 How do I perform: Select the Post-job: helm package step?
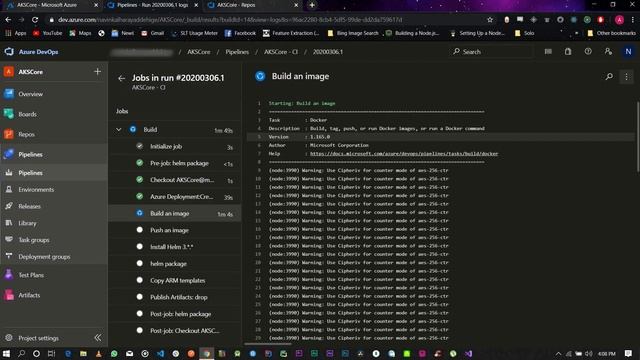click(176, 314)
